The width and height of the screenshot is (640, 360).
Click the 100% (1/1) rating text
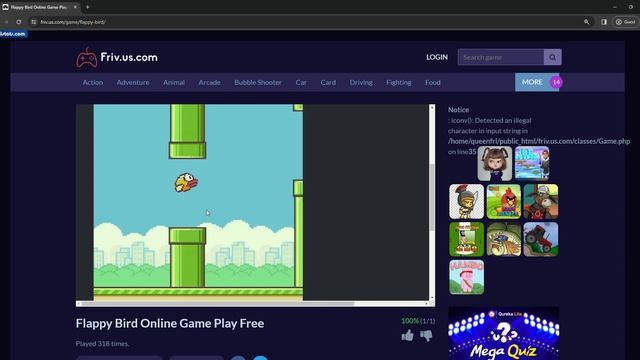(x=418, y=321)
